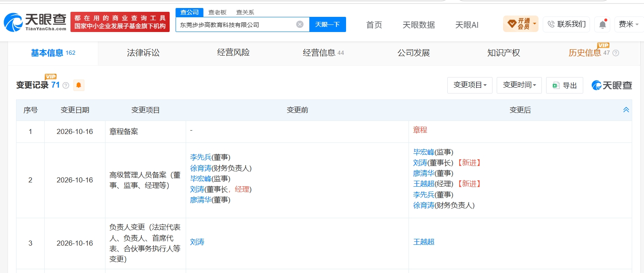Open 刘涛 (董事长) 新进 in 变更后
This screenshot has height=273, width=644.
[x=420, y=163]
